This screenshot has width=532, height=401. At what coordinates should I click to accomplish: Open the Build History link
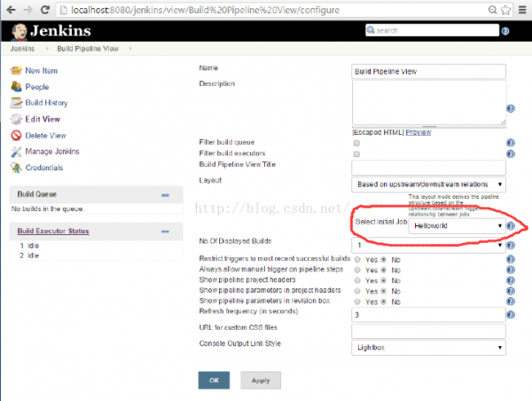point(46,103)
